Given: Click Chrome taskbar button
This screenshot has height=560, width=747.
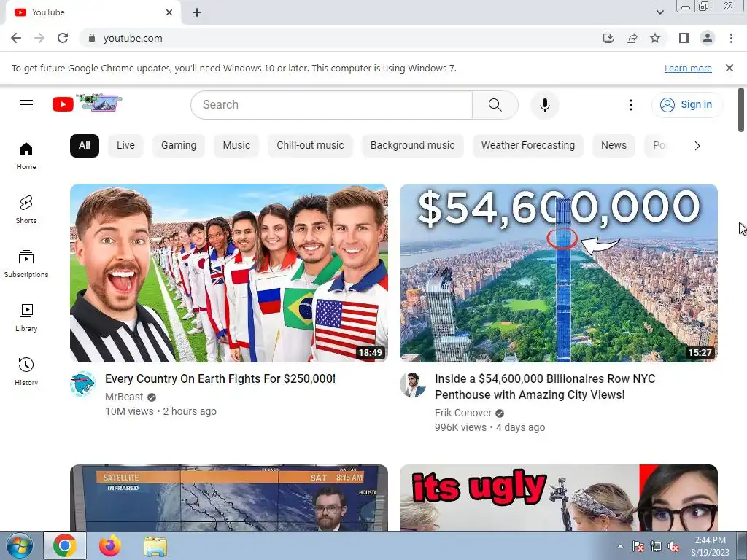Looking at the screenshot, I should click(x=65, y=546).
